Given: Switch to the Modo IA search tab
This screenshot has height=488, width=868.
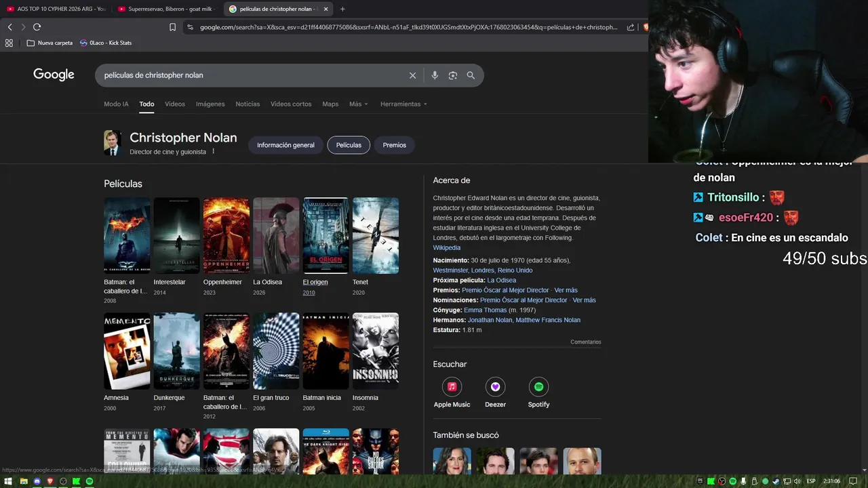Looking at the screenshot, I should [x=116, y=104].
